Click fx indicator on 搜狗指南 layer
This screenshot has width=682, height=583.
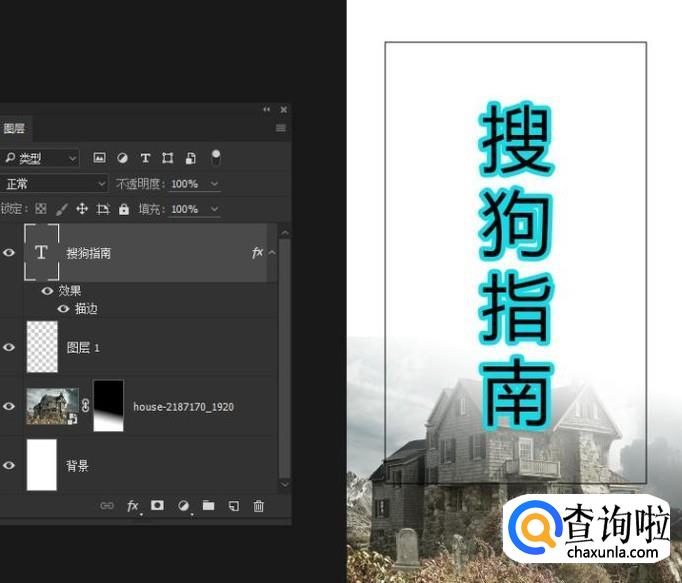pos(257,252)
